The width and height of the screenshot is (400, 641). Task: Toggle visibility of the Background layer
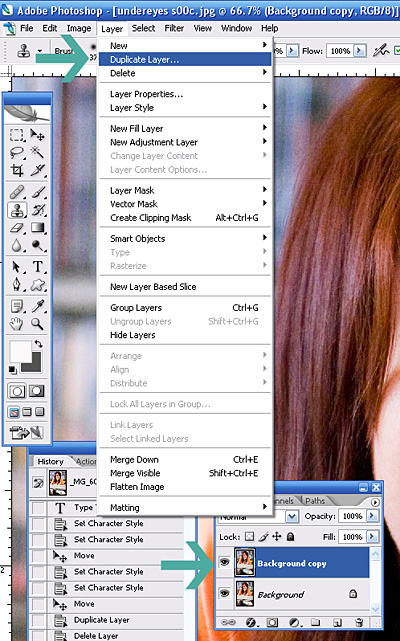pos(224,593)
